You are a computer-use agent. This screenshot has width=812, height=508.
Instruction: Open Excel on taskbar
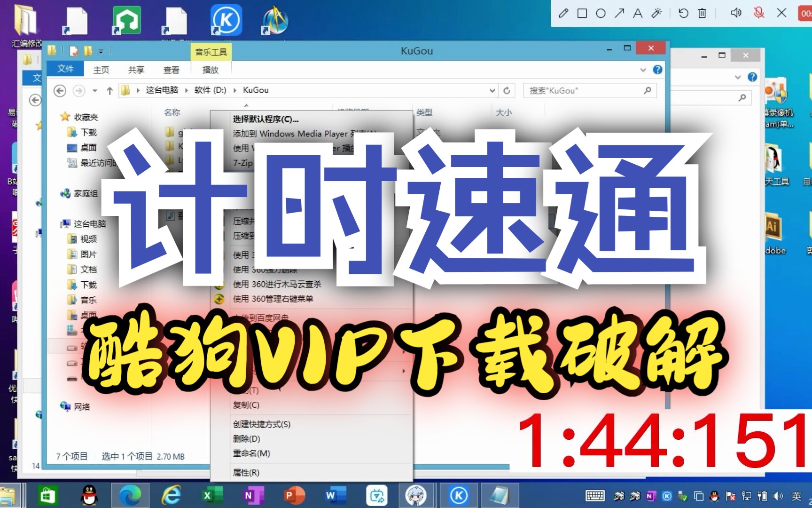212,496
